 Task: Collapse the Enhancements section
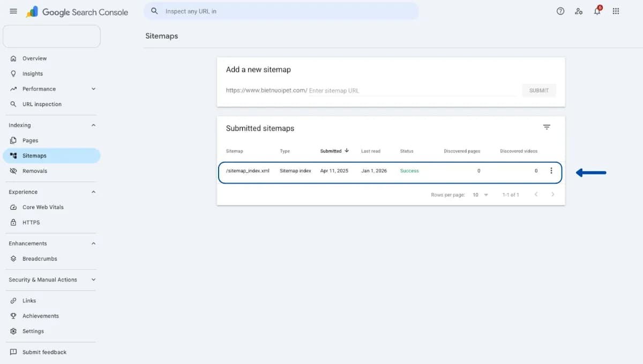(93, 244)
